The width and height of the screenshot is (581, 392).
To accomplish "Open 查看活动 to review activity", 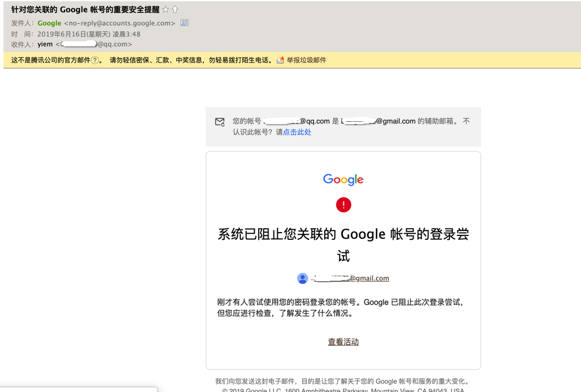I will click(343, 342).
